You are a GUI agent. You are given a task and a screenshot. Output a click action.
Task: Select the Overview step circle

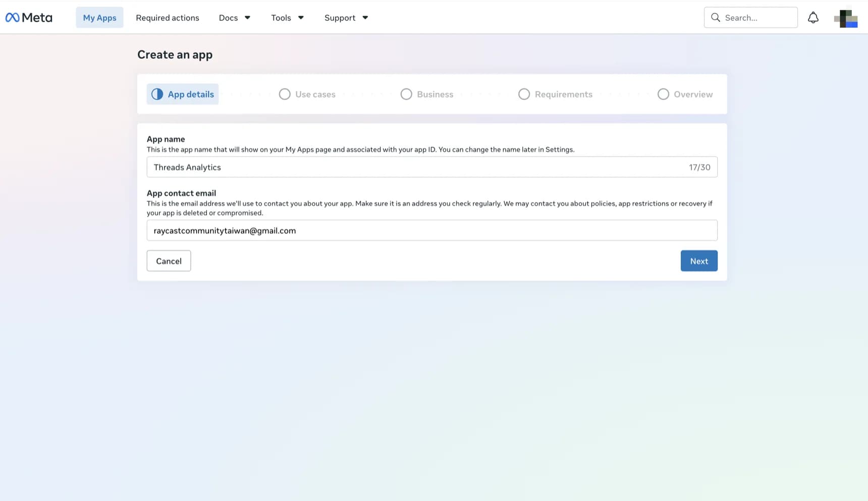[663, 94]
